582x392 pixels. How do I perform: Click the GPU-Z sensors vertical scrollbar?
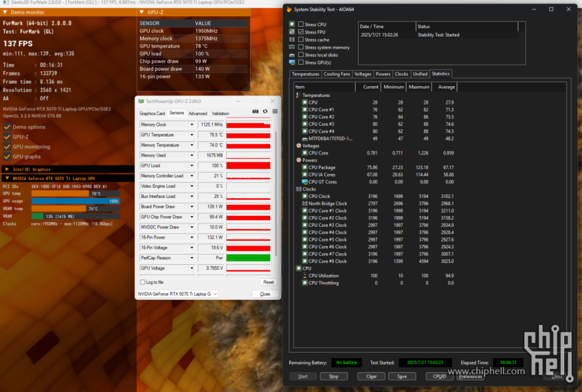[276, 193]
